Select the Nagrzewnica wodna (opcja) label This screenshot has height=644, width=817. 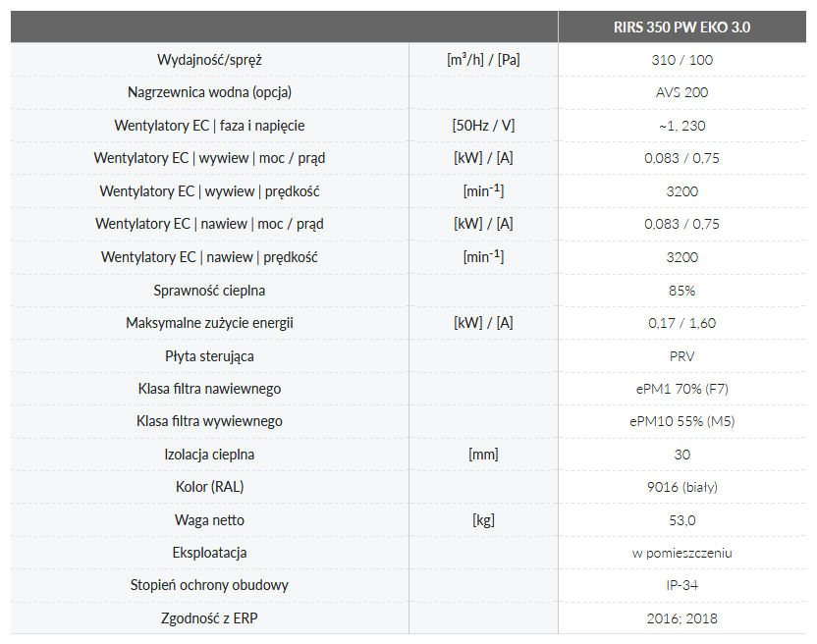point(209,92)
